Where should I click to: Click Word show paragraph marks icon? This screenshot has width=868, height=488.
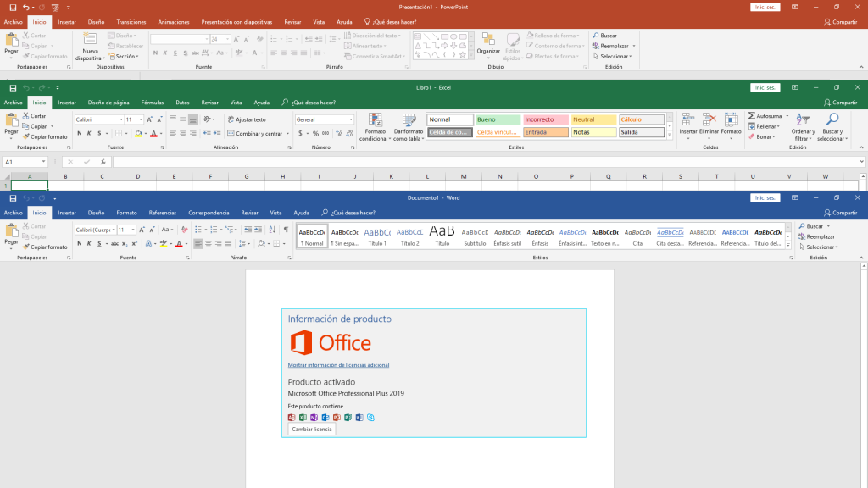(286, 230)
